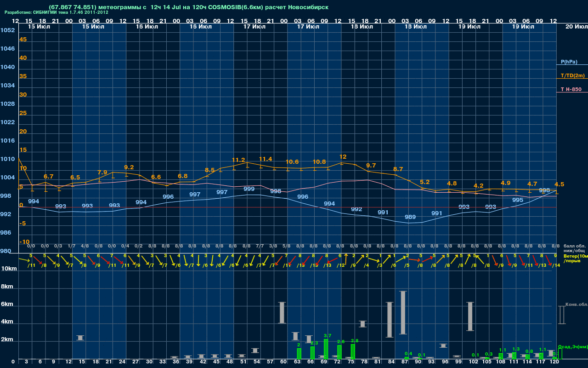Click forecast hour 120 on bottom axis

(554, 362)
